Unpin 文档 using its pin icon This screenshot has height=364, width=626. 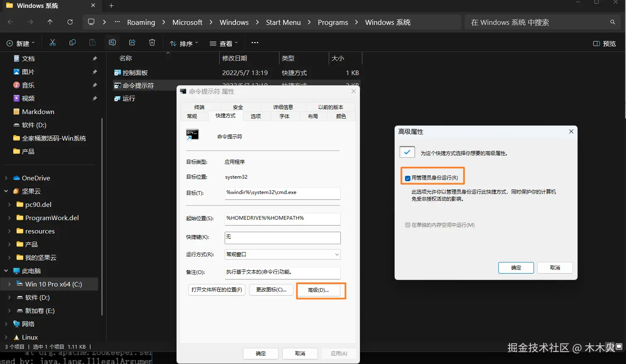[x=95, y=58]
